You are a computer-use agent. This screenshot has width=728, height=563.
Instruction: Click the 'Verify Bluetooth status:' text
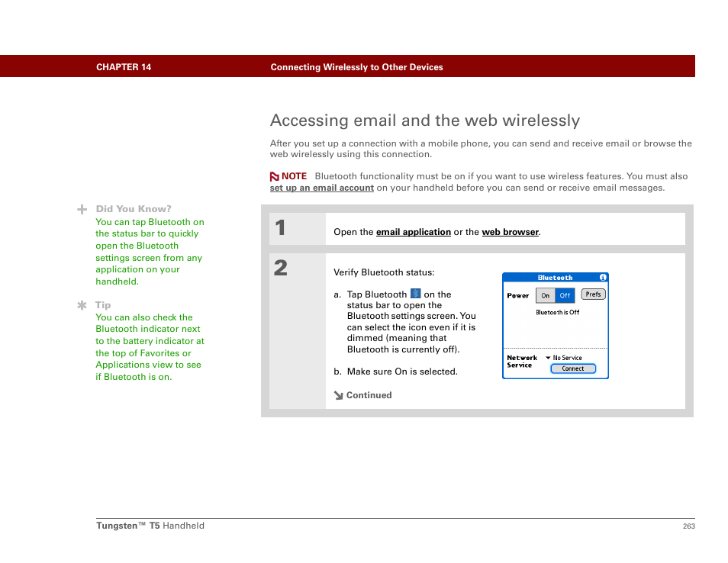pyautogui.click(x=384, y=272)
